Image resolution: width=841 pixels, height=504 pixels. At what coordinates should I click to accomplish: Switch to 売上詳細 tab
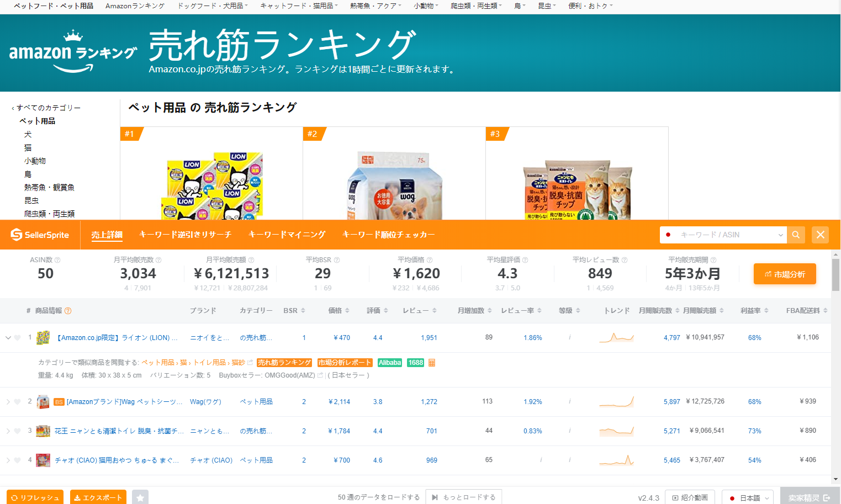click(107, 235)
